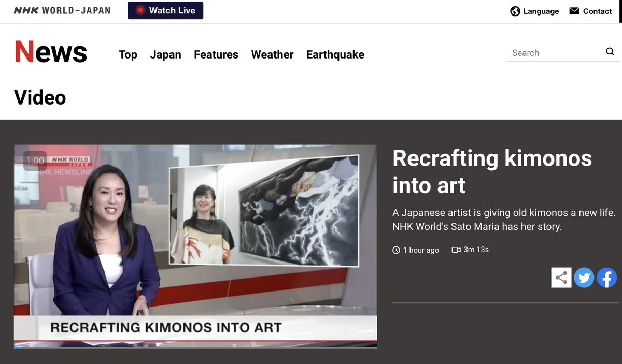The height and width of the screenshot is (364, 622).
Task: Click the camera icon next to 3m 13s
Action: pos(456,250)
